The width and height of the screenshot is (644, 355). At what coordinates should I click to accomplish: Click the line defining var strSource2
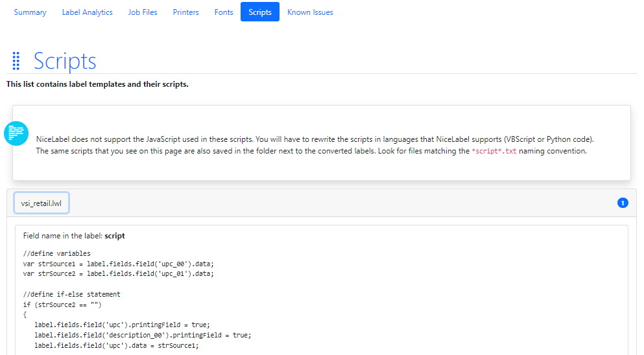tap(118, 274)
